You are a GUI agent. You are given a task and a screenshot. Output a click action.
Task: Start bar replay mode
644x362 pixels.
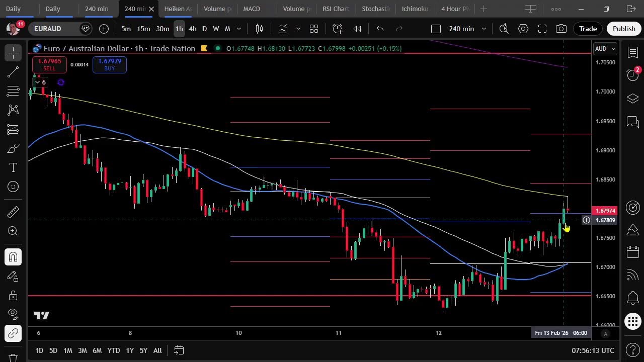click(x=357, y=29)
